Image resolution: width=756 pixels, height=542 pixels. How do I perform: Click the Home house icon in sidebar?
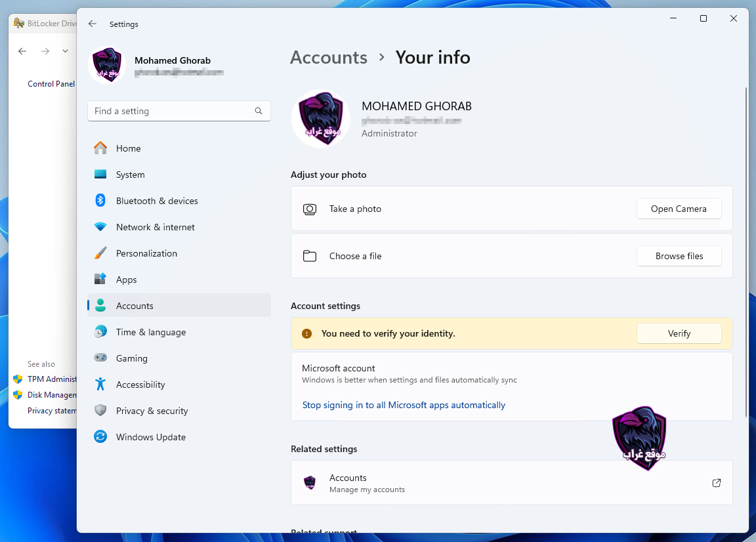pyautogui.click(x=100, y=148)
